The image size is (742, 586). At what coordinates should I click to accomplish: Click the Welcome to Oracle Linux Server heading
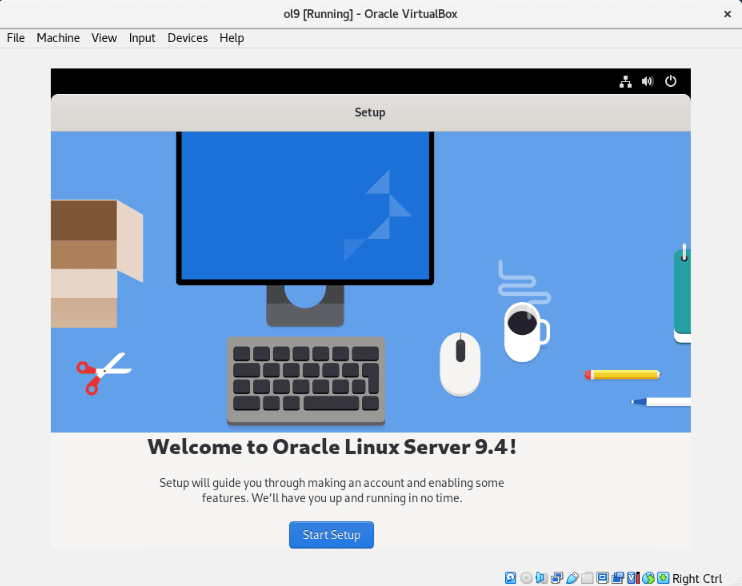click(332, 447)
